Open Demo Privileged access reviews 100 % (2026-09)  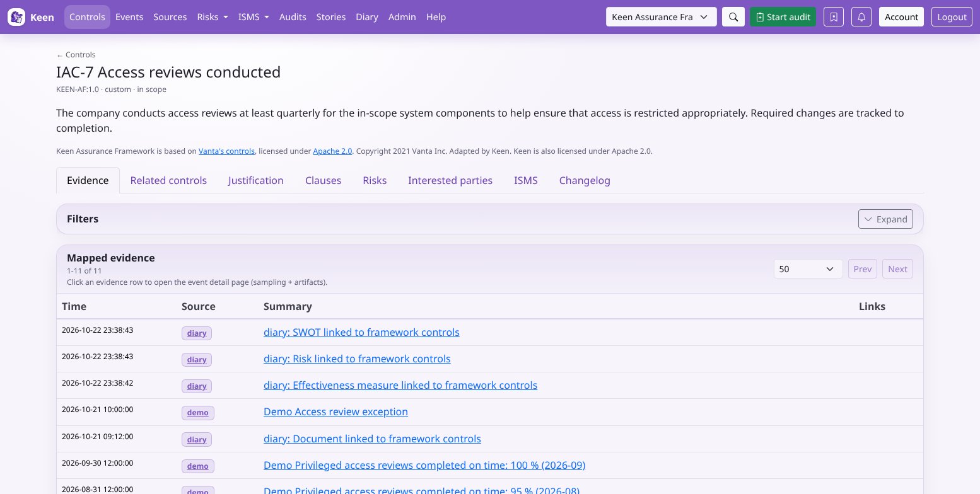tap(424, 465)
